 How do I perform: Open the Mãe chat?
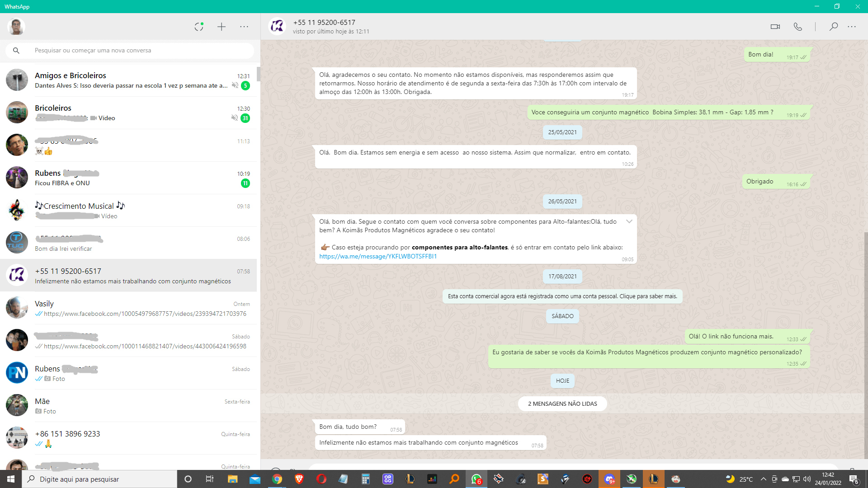point(128,406)
